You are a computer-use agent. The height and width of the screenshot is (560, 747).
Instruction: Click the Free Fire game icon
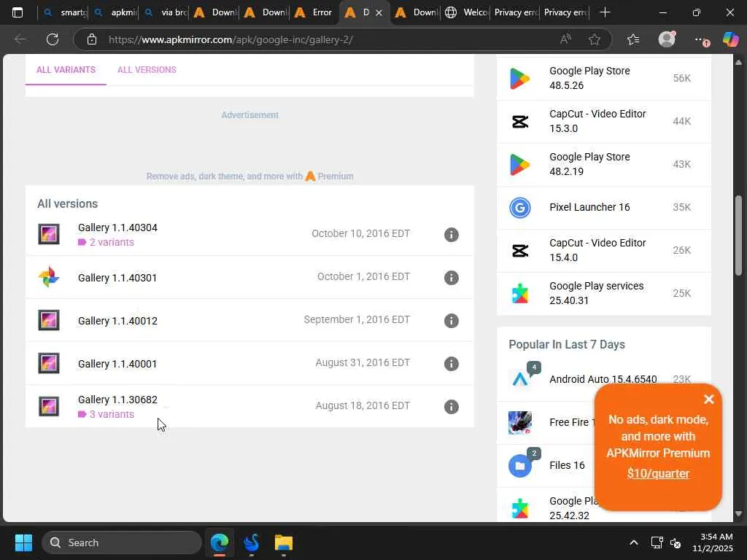click(x=519, y=422)
